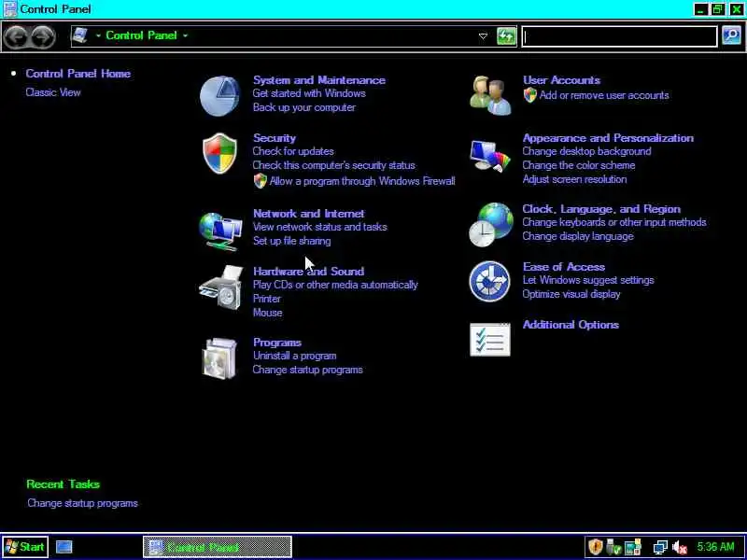Image resolution: width=747 pixels, height=560 pixels.
Task: Click Allow a program through Windows Firewall
Action: point(362,181)
